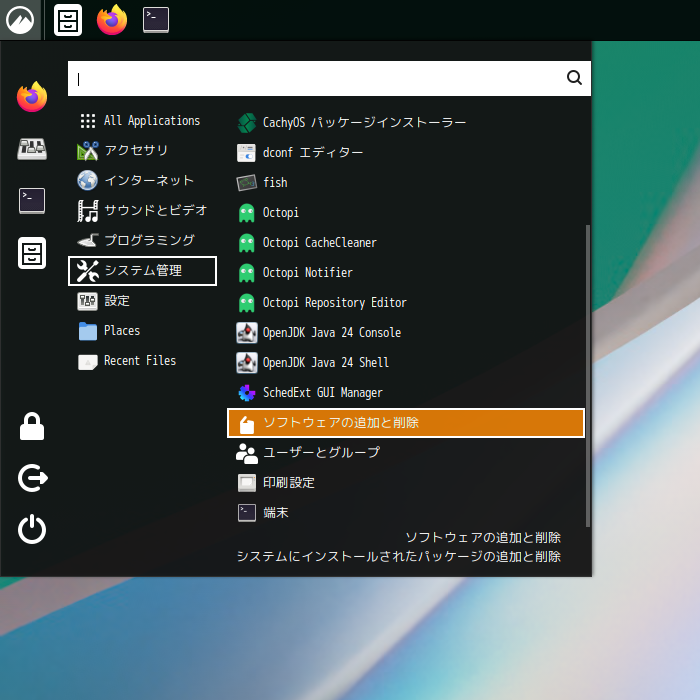Screen dimensions: 700x700
Task: Click the menu search text field
Action: tap(315, 78)
